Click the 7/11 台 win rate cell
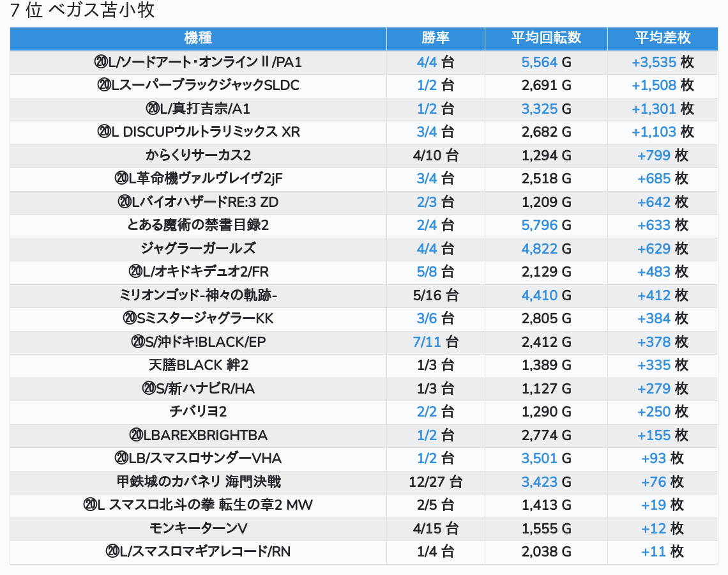This screenshot has width=728, height=575. point(436,342)
